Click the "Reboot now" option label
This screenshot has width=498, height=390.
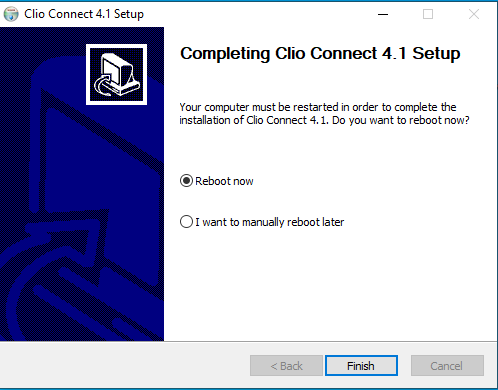click(x=224, y=181)
